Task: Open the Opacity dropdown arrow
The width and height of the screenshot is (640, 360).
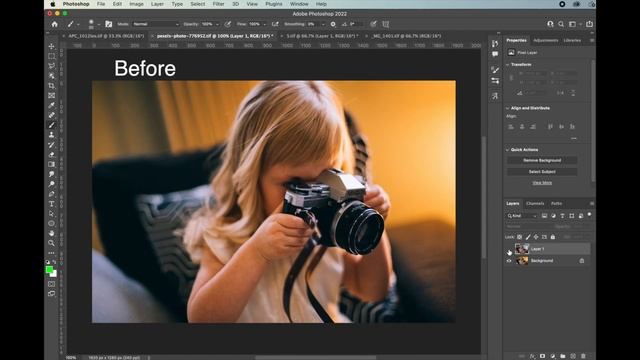Action: (x=217, y=24)
